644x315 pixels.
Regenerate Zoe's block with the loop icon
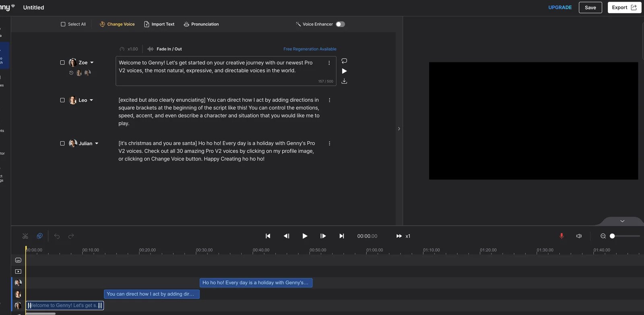coord(344,61)
